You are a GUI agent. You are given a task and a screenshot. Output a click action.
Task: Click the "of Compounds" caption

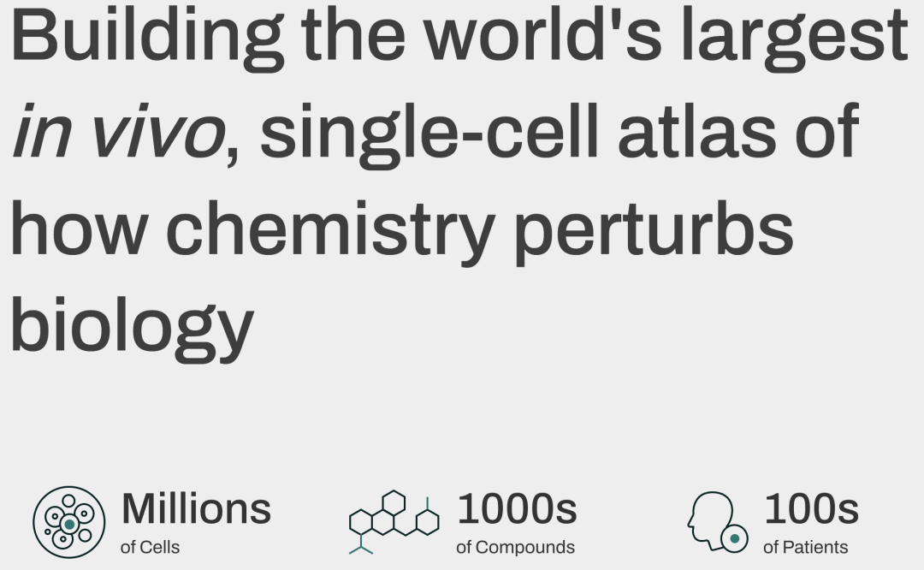[516, 547]
